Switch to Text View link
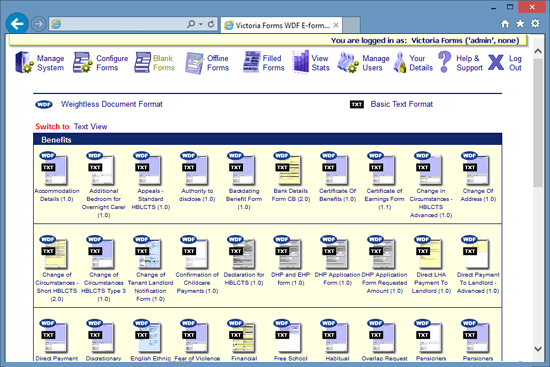550x367 pixels. tap(90, 127)
